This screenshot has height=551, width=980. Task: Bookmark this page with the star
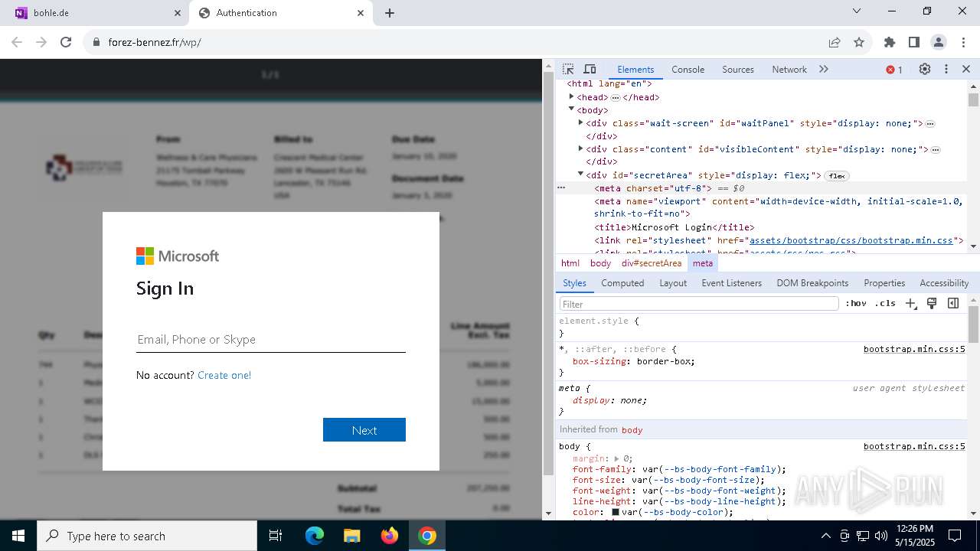coord(859,42)
